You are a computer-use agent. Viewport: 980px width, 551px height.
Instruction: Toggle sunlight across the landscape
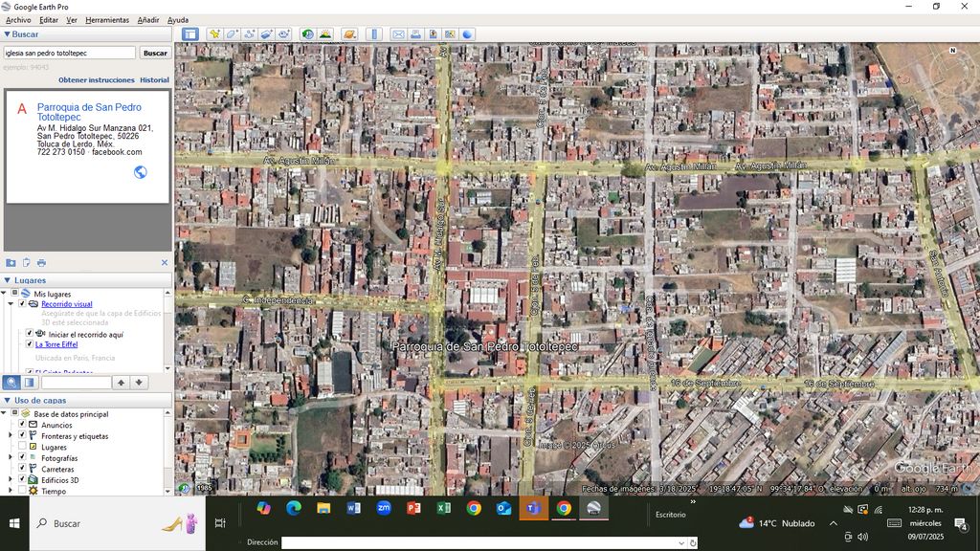325,33
